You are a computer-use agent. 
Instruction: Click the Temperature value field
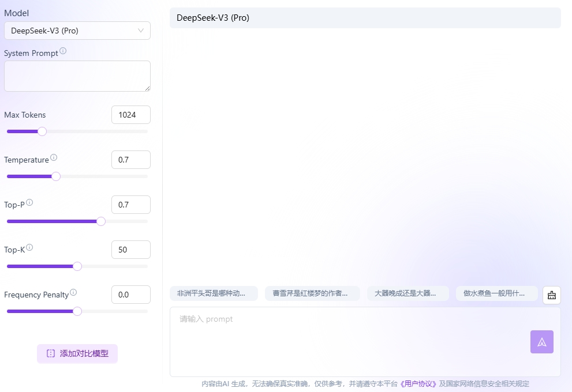tap(131, 160)
